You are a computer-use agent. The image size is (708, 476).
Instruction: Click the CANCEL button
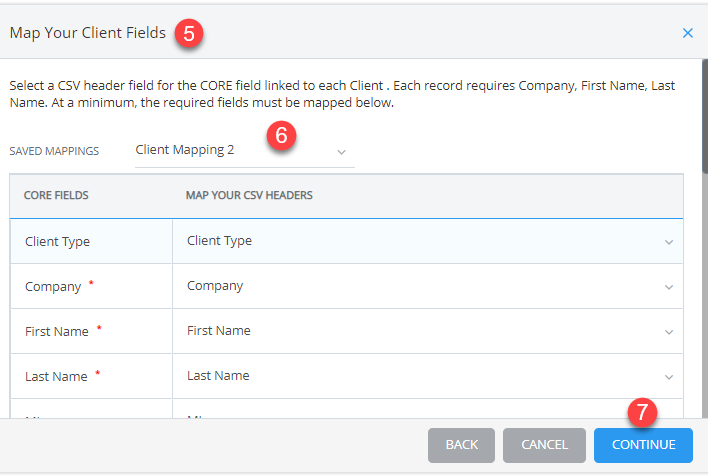pos(544,445)
